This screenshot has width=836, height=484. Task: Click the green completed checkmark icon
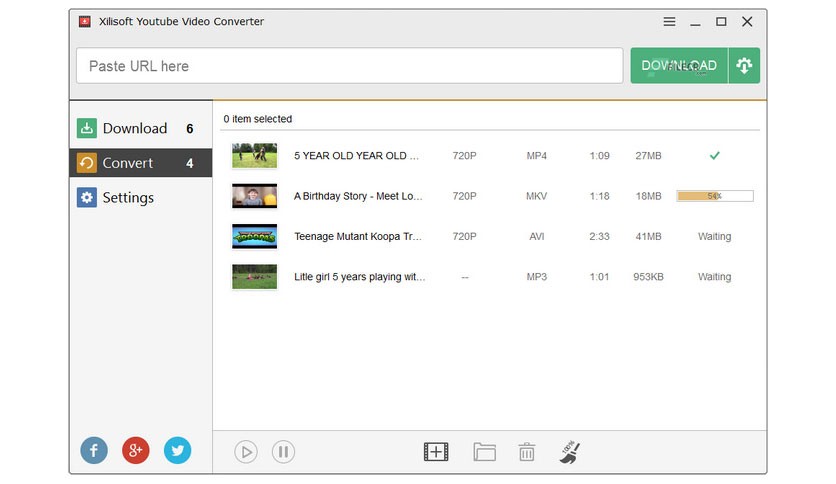(714, 156)
